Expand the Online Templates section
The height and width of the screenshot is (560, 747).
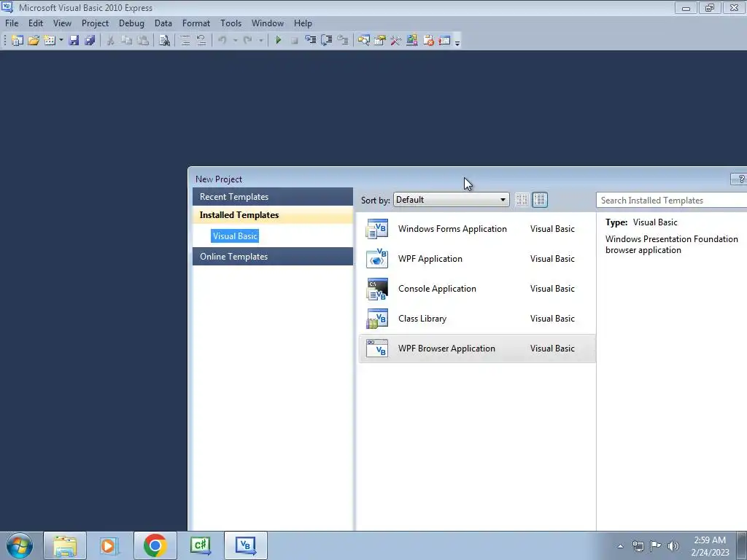pos(273,256)
